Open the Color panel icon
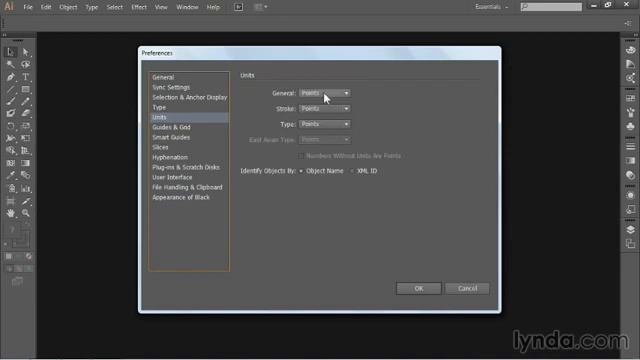Screen dimensions: 640x360 tap(630, 50)
